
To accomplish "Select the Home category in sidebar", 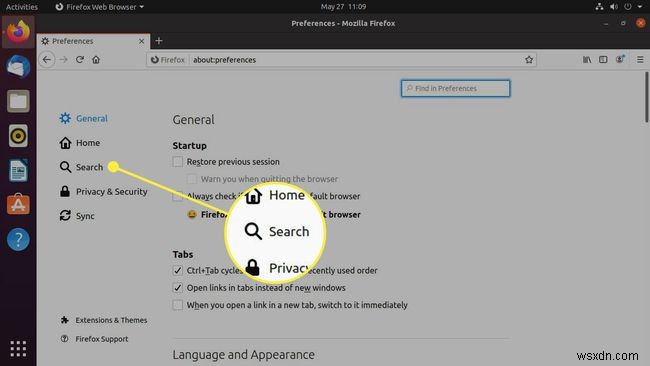I will 80,143.
